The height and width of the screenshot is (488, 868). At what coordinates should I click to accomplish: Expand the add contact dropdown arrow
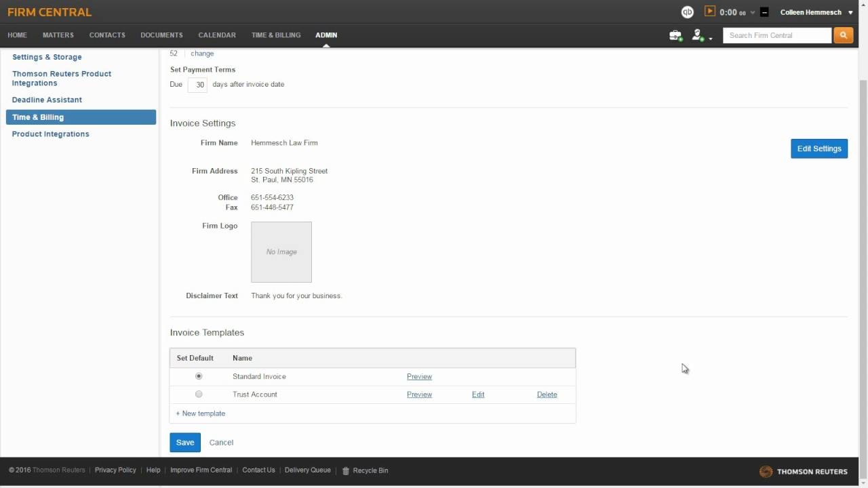point(711,39)
